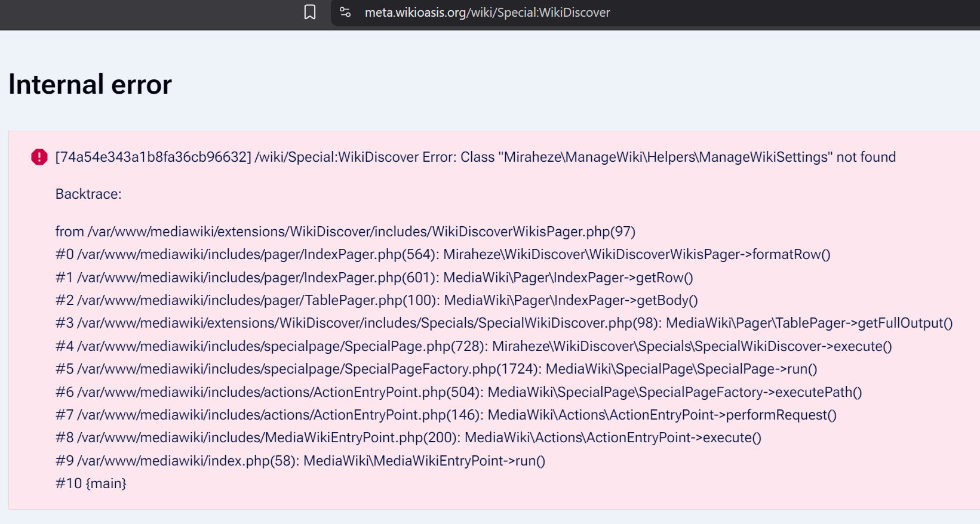Select backtrace line #4 SpecialWikiDiscover->execute()

pyautogui.click(x=474, y=346)
